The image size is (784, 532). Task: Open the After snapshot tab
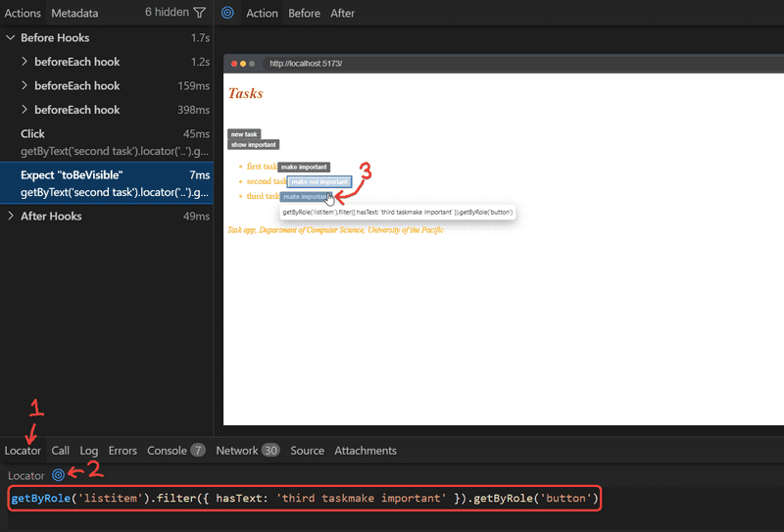[343, 14]
